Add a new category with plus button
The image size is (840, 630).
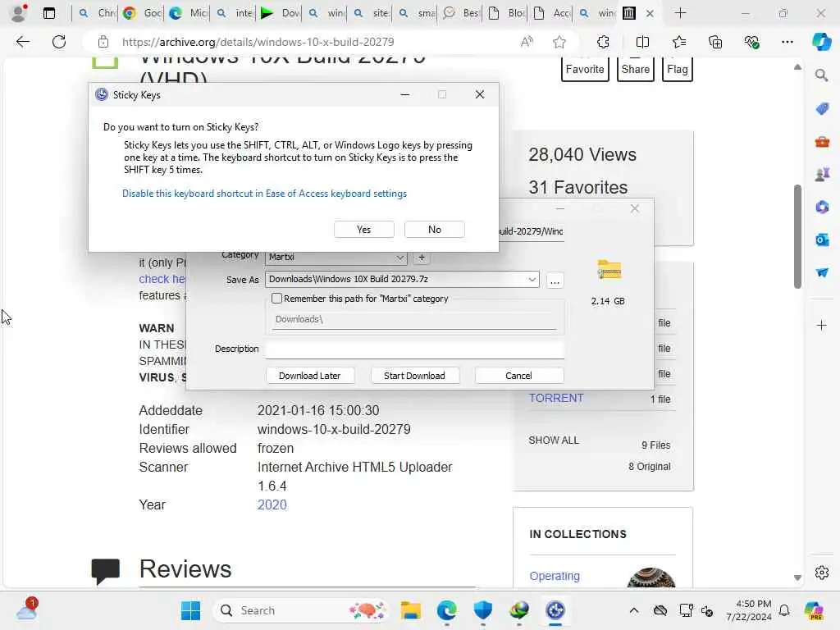422,258
